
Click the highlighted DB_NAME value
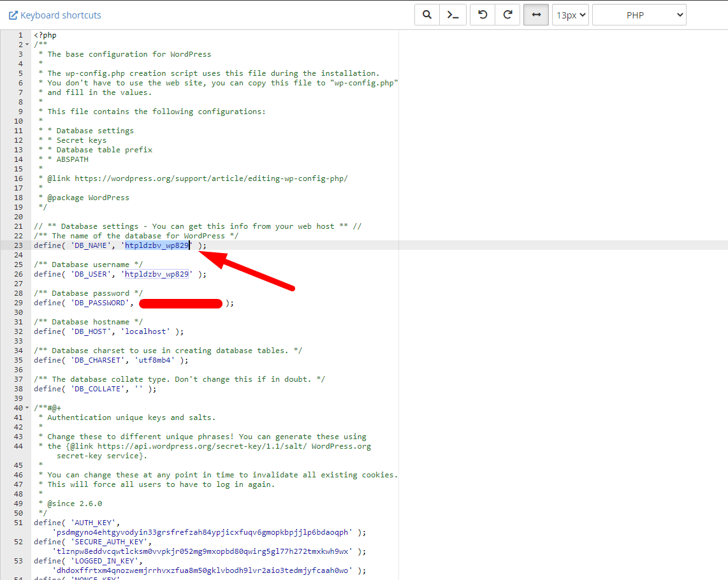click(x=156, y=245)
